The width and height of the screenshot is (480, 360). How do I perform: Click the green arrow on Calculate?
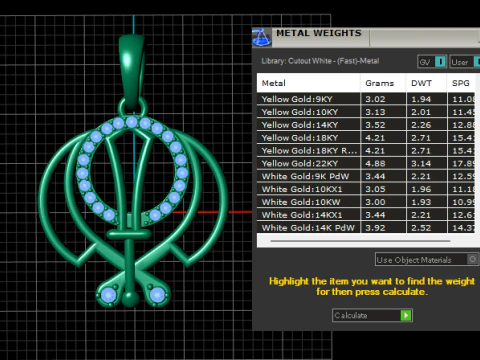pos(406,315)
